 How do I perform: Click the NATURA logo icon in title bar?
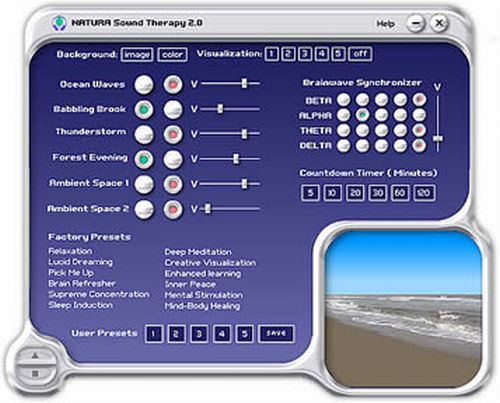[x=59, y=23]
